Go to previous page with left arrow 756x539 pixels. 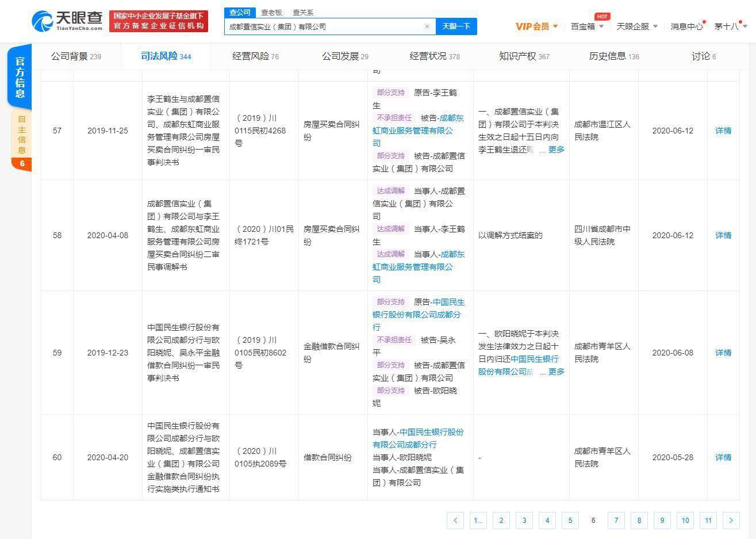point(455,520)
